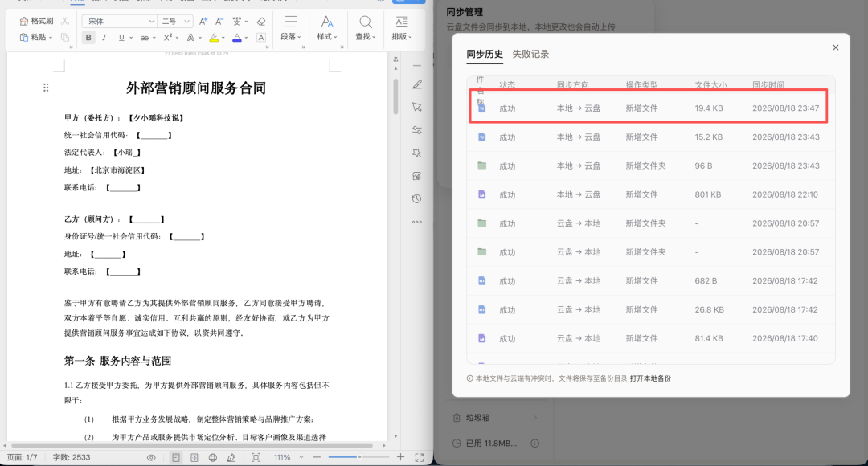Open the font name dropdown 宋体
This screenshot has height=466, width=868.
pyautogui.click(x=119, y=21)
